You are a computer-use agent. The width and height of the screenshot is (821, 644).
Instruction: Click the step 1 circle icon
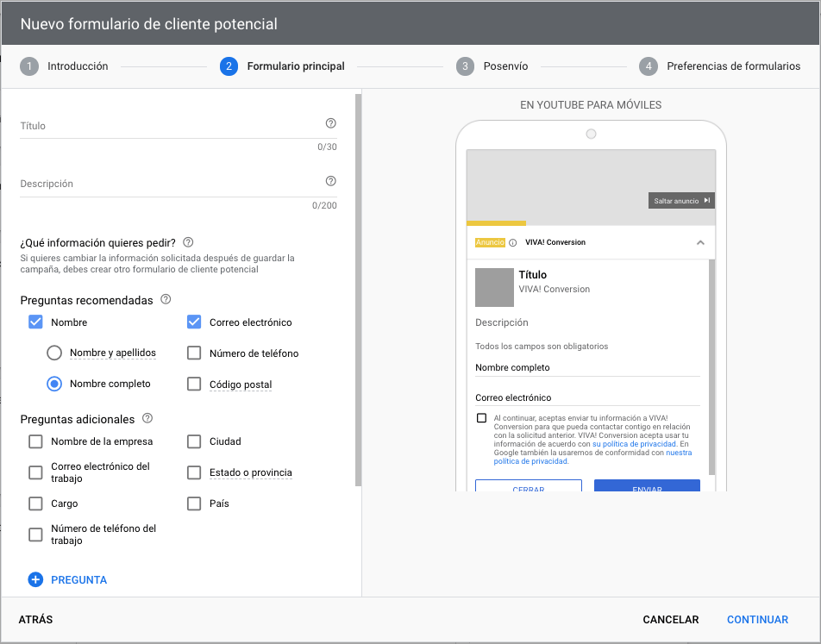click(x=29, y=66)
